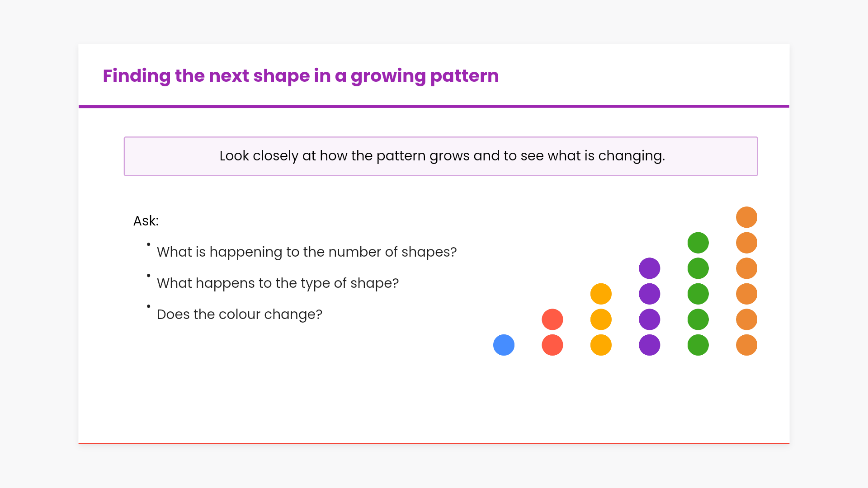The height and width of the screenshot is (488, 868).
Task: Click the bottom purple circle
Action: [x=649, y=345]
